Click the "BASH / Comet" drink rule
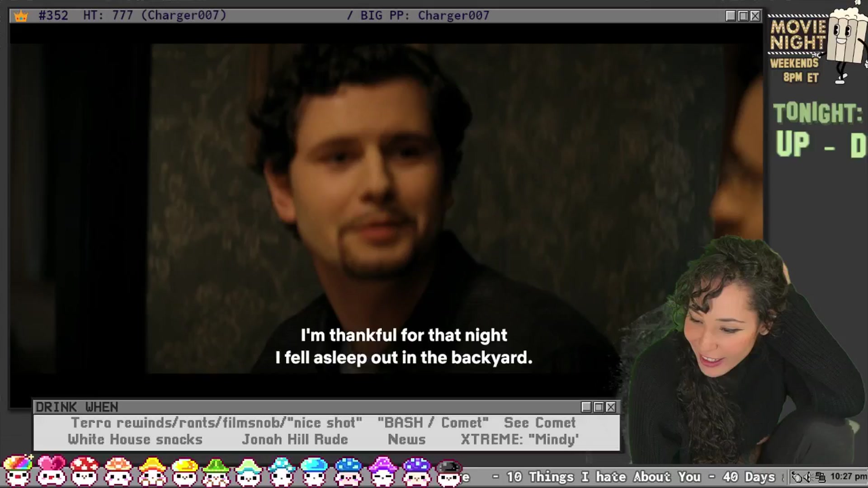This screenshot has height=488, width=868. click(433, 423)
